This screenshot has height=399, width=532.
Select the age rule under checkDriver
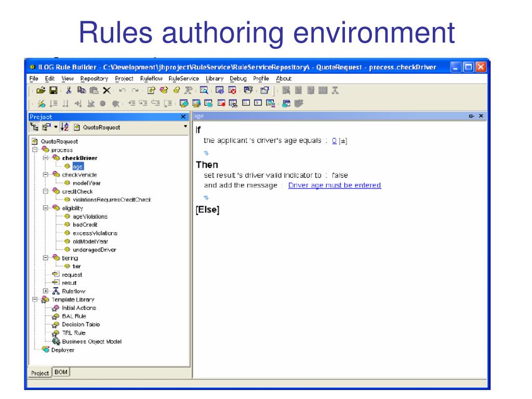tap(78, 166)
